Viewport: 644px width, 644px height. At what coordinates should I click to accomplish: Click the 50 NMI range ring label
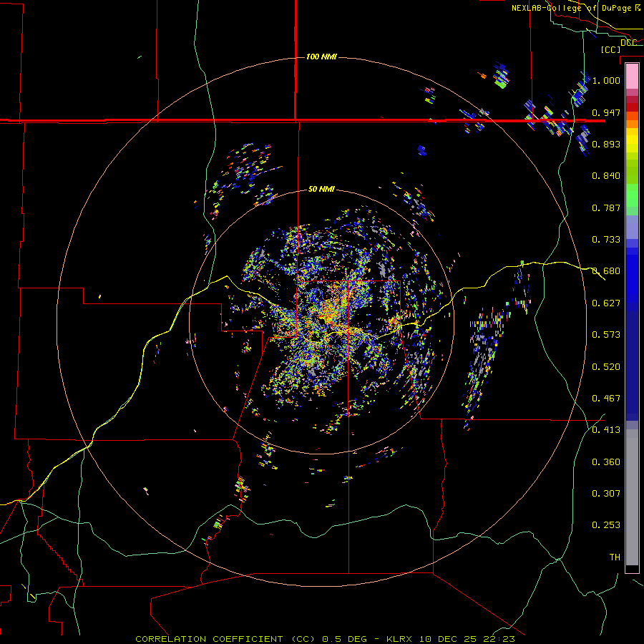pyautogui.click(x=321, y=190)
